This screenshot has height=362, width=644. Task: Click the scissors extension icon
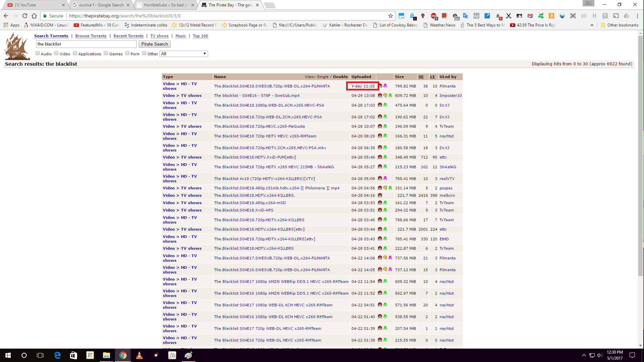coord(509,16)
